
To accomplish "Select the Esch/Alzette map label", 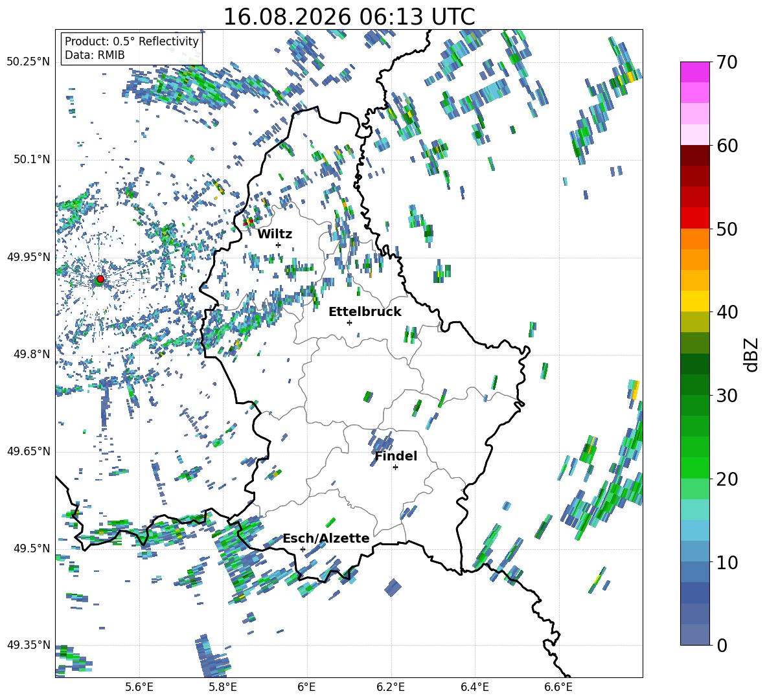I will [x=326, y=538].
